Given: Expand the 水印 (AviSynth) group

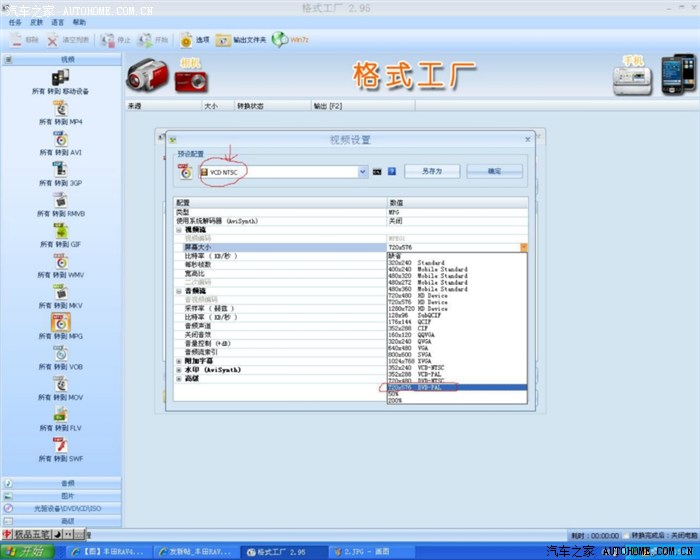Looking at the screenshot, I should pos(179,370).
